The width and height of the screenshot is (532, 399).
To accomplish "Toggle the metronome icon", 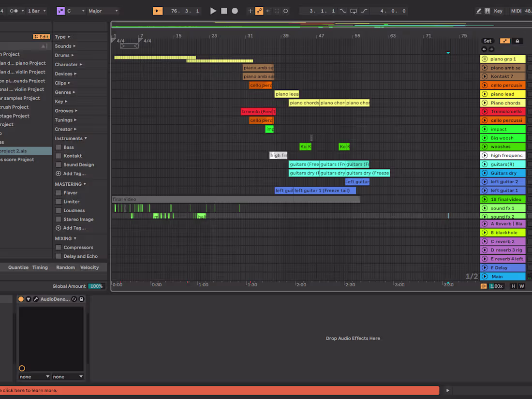I will pos(14,11).
